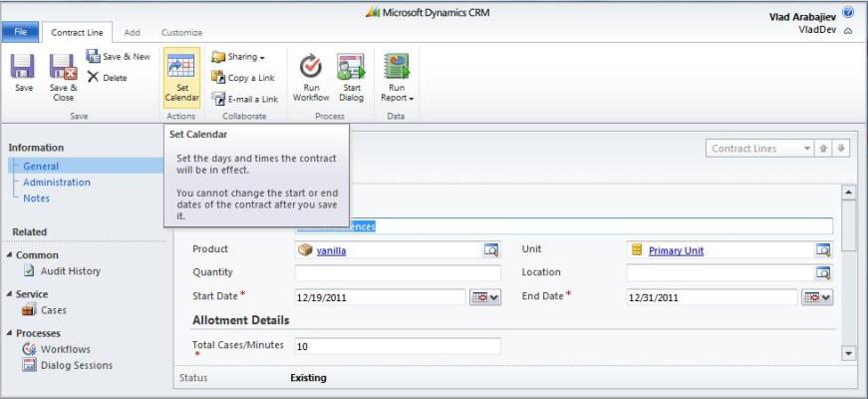This screenshot has width=868, height=399.
Task: Open the Sharing dropdown menu
Action: tap(238, 57)
